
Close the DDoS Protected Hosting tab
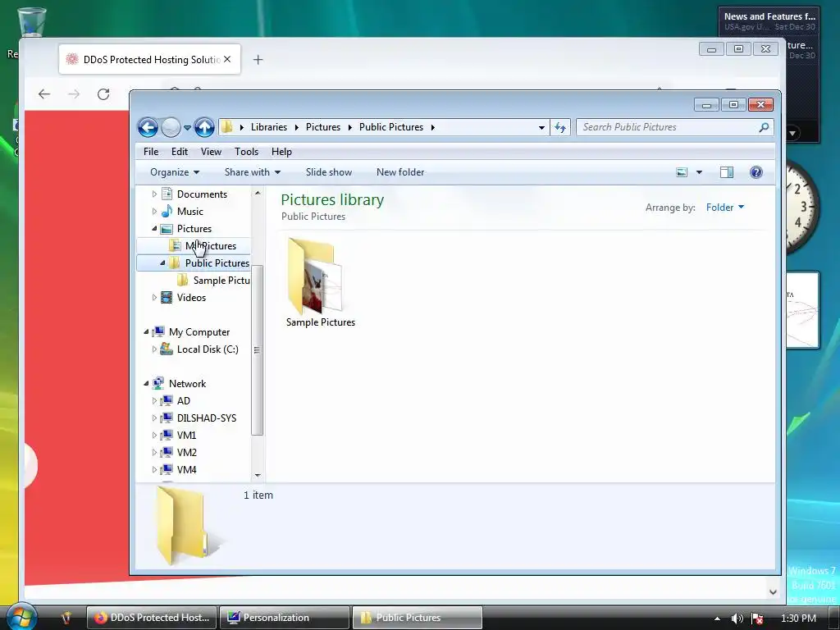227,59
